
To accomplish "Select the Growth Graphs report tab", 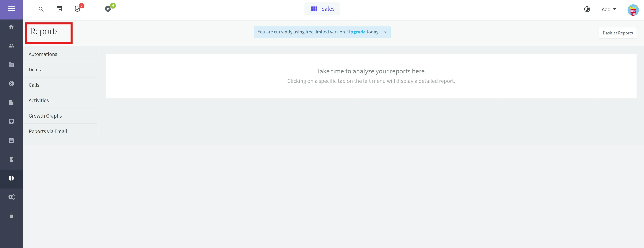I will point(45,116).
